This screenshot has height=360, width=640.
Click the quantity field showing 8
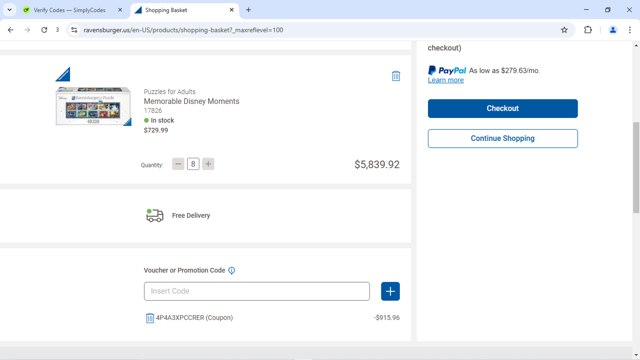coord(193,164)
